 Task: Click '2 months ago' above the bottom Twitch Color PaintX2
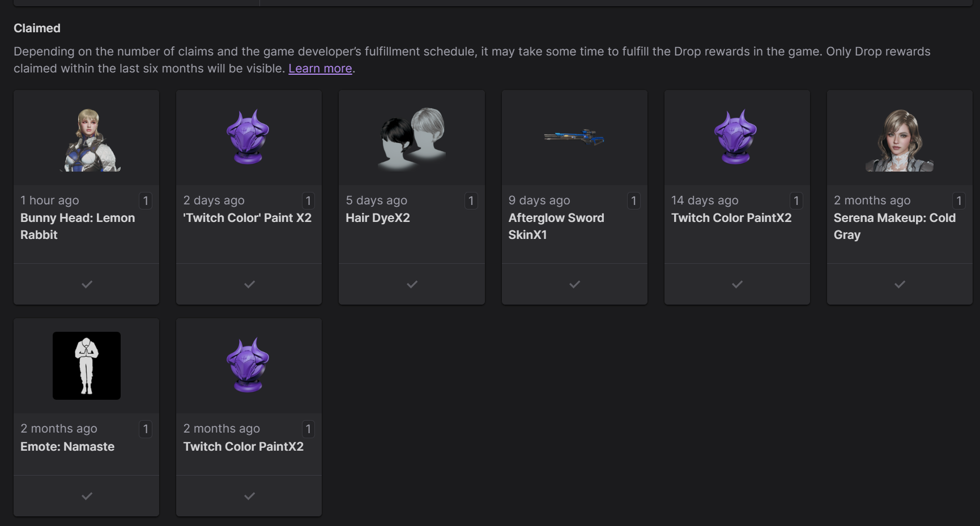[x=221, y=429]
